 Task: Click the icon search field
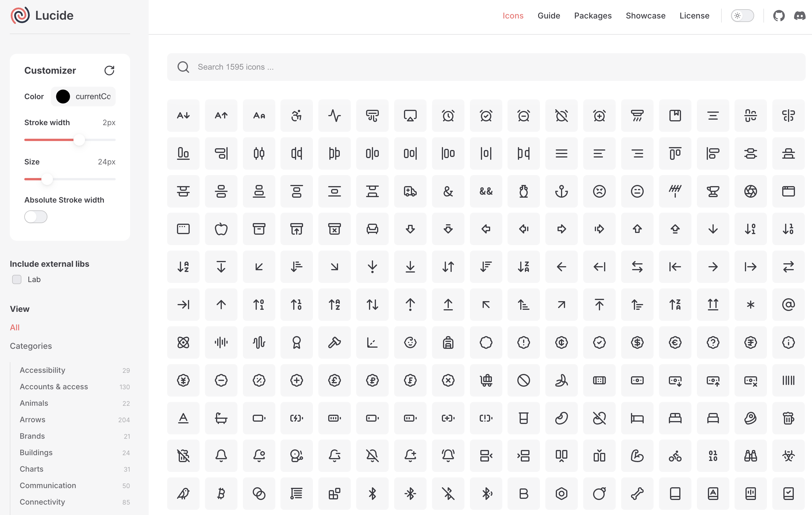(371, 67)
